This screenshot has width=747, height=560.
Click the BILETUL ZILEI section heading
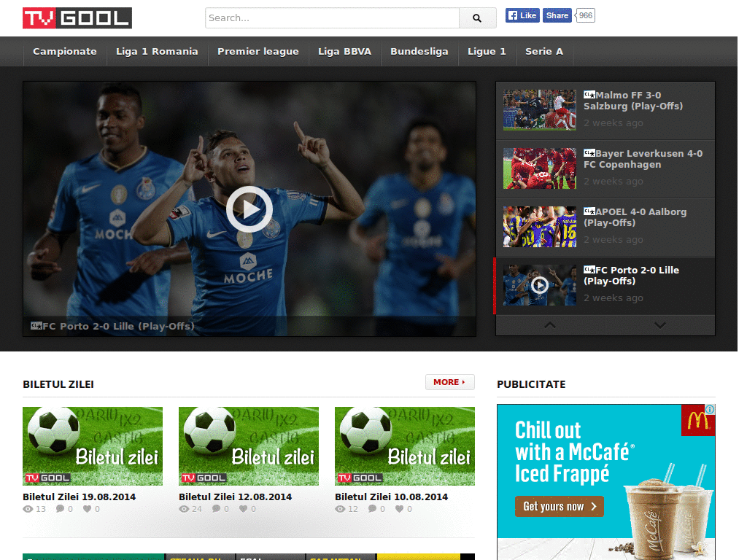[x=58, y=384]
